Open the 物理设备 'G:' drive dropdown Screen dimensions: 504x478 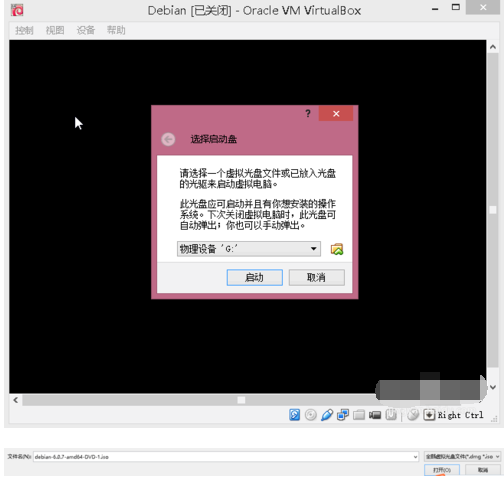pos(249,249)
